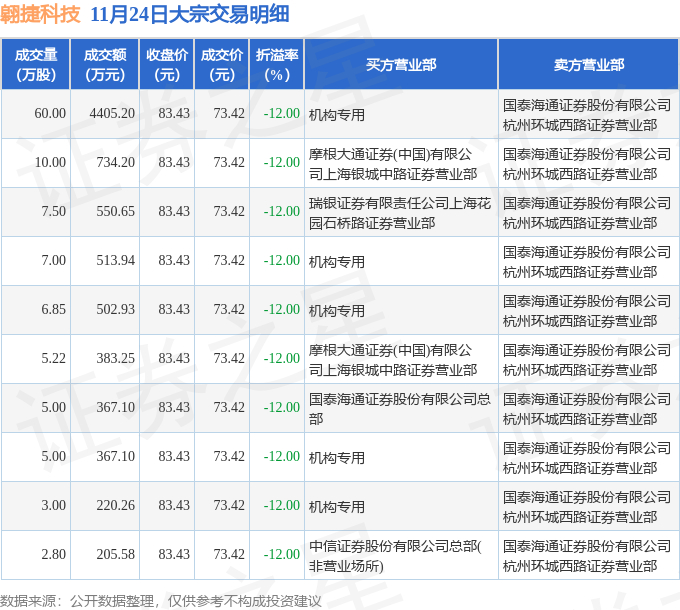Click the 卖方营业部 column header
Image resolution: width=680 pixels, height=610 pixels.
click(588, 65)
